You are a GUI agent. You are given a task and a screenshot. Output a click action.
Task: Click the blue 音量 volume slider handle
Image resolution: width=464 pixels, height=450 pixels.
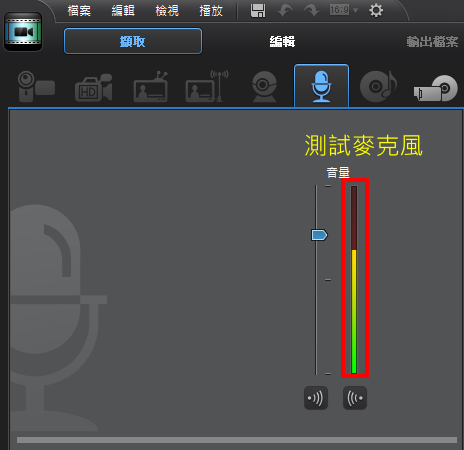pyautogui.click(x=319, y=235)
